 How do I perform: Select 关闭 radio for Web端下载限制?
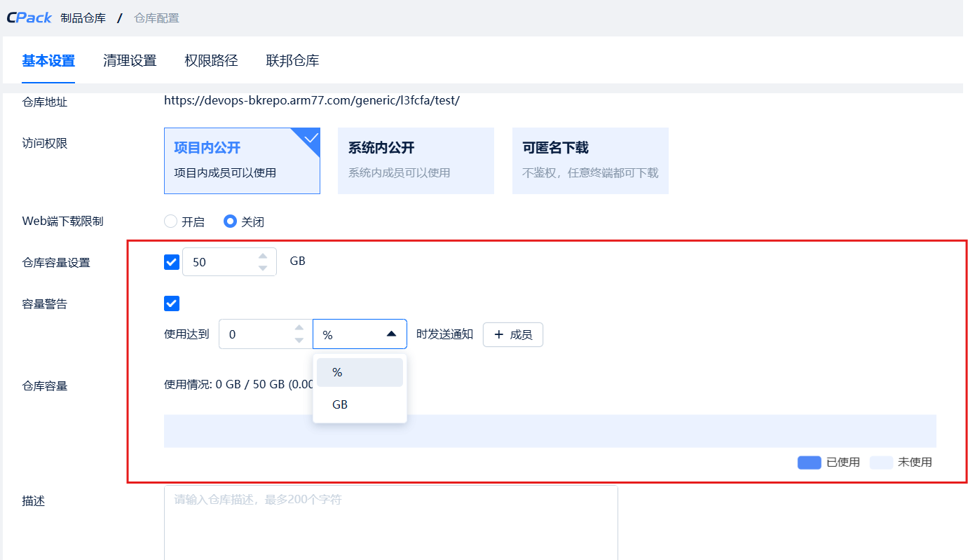tap(230, 221)
